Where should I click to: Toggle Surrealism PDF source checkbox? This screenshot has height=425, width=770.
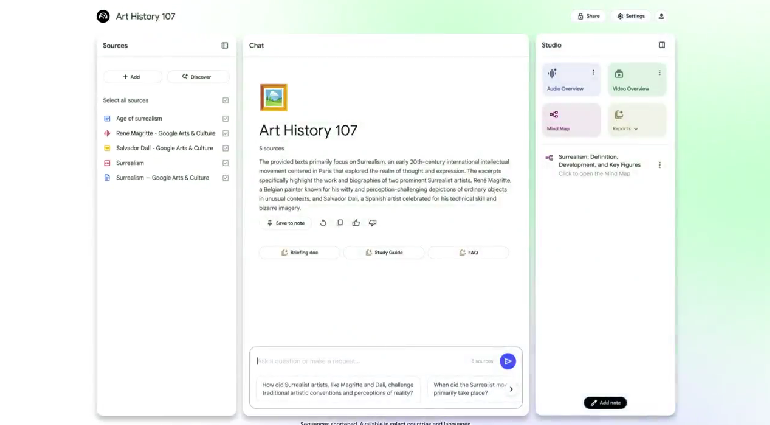click(225, 163)
